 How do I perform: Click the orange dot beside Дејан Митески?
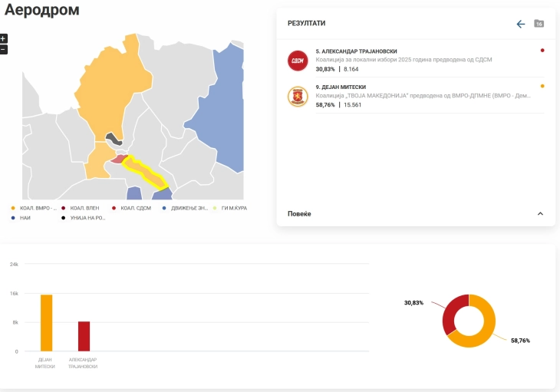(x=542, y=86)
